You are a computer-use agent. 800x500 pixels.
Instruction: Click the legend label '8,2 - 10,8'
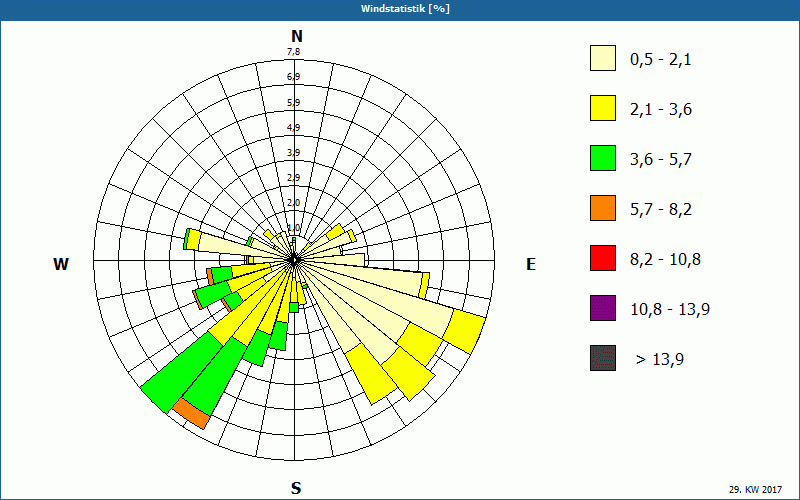(665, 260)
